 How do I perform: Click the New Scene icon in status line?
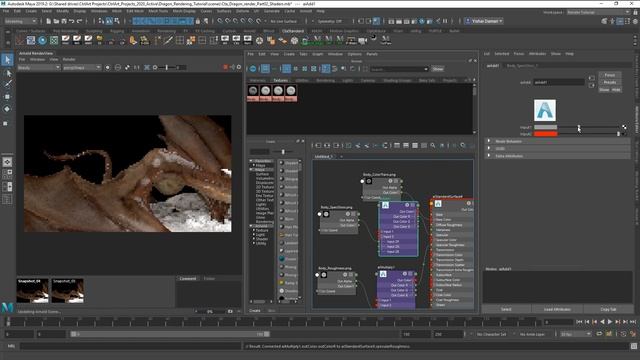pos(49,21)
